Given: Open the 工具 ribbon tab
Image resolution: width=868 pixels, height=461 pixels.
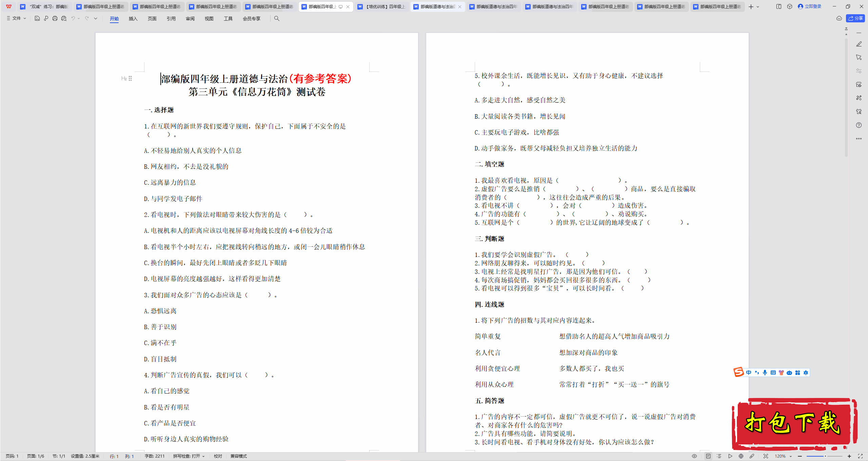Looking at the screenshot, I should click(228, 19).
